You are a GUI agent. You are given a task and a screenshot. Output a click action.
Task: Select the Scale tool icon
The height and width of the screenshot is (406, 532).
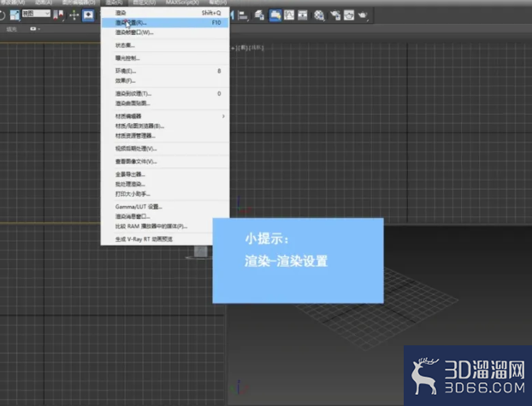pos(15,15)
